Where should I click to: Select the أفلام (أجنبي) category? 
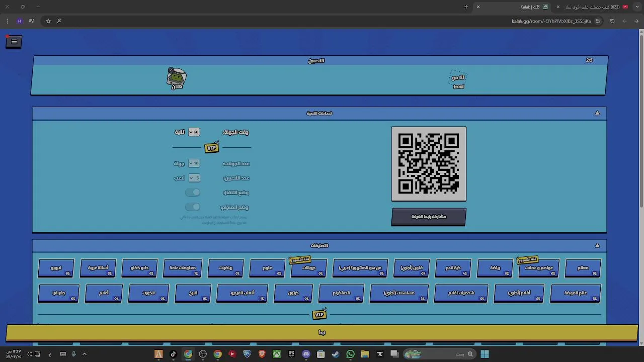point(519,293)
